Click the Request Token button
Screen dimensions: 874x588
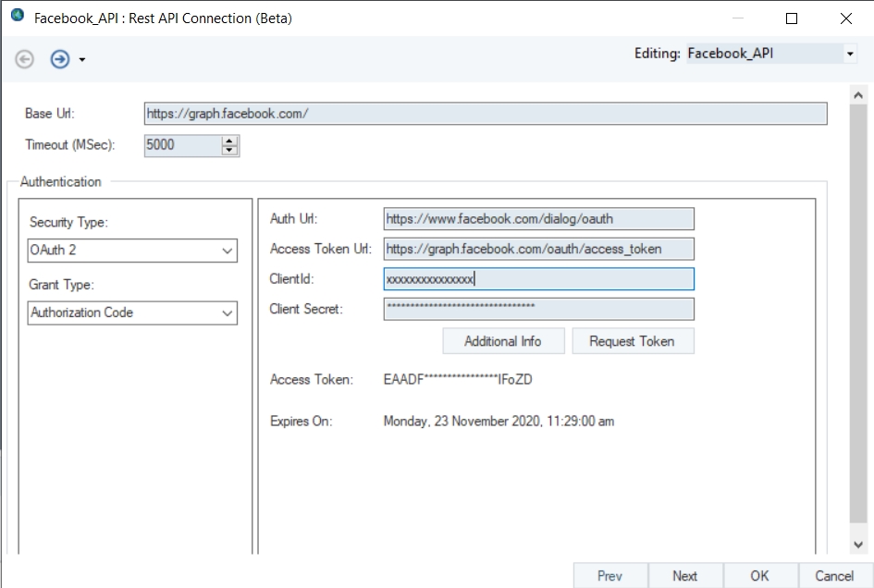click(x=633, y=341)
